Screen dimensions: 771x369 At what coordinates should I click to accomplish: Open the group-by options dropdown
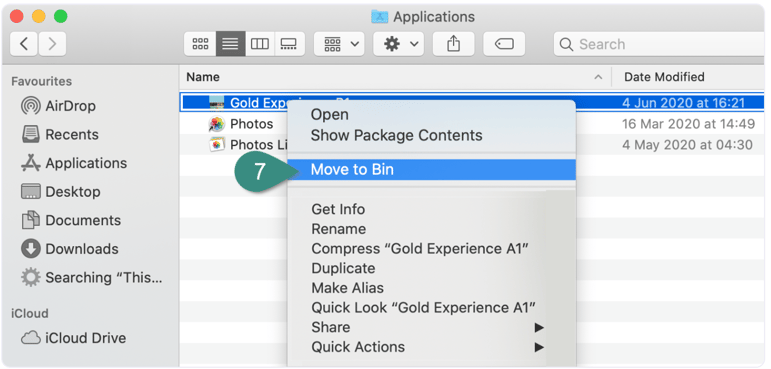pyautogui.click(x=339, y=44)
